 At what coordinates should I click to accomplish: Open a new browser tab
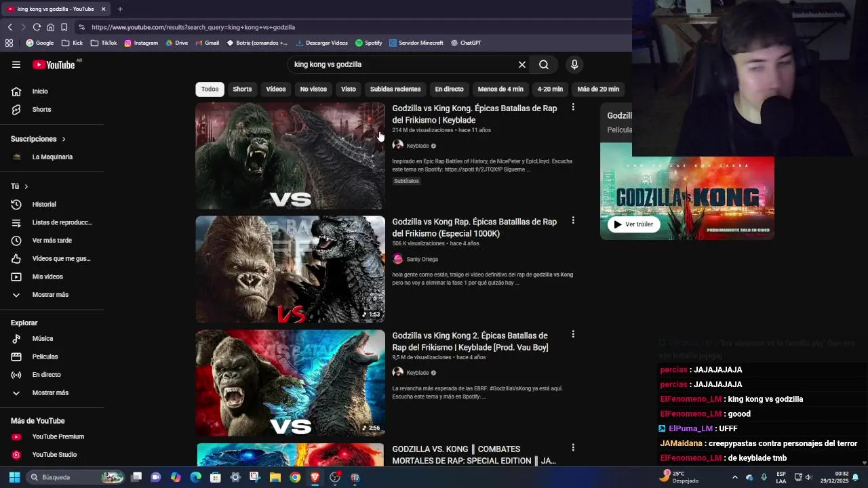click(x=120, y=9)
